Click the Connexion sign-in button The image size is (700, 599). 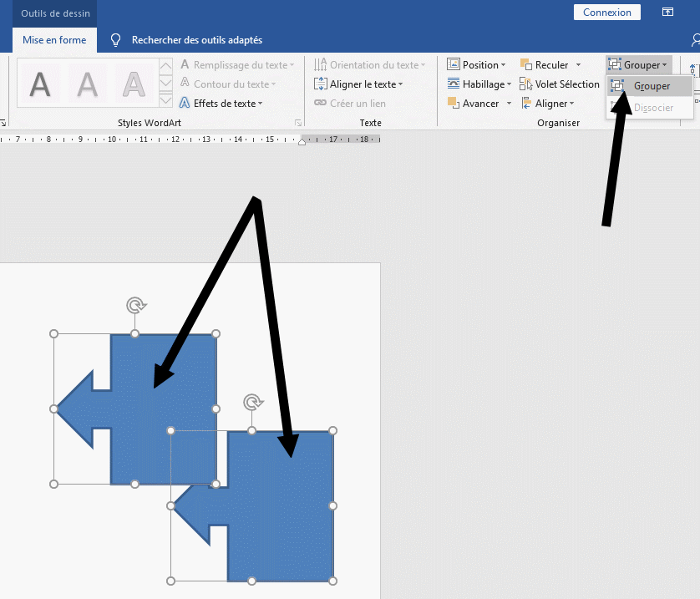(x=607, y=13)
